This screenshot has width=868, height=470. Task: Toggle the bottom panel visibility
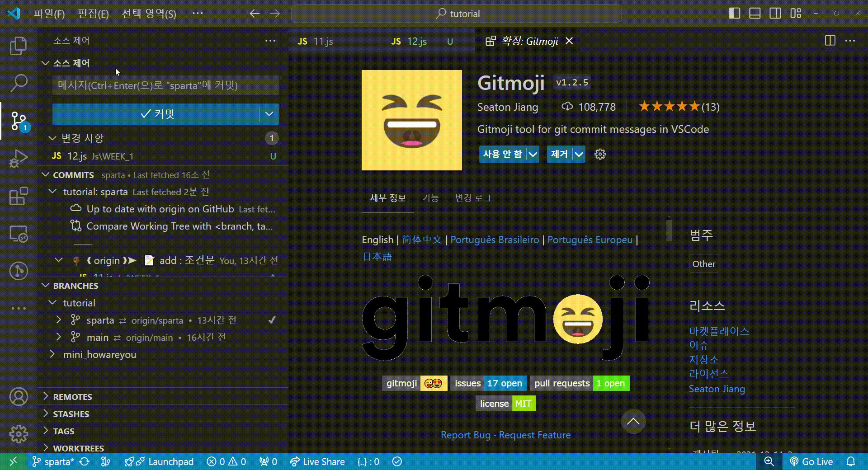(x=755, y=14)
